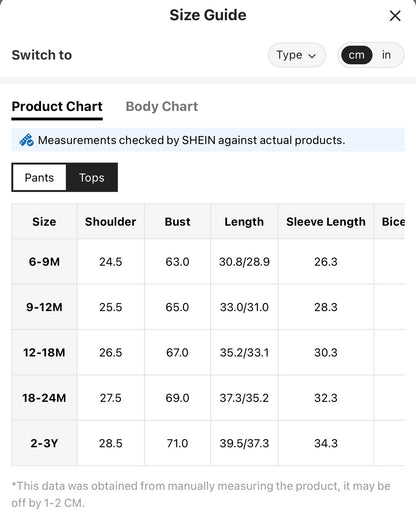Switch to the Body Chart tab
The width and height of the screenshot is (416, 521).
coord(162,107)
